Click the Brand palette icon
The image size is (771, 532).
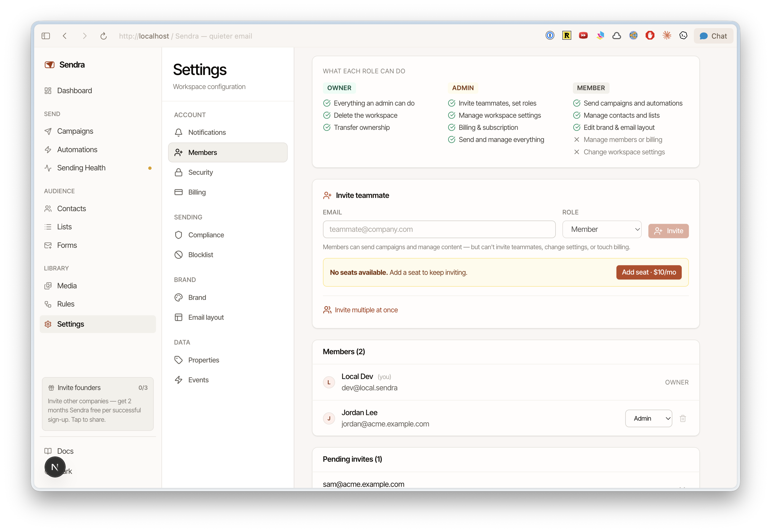tap(179, 297)
